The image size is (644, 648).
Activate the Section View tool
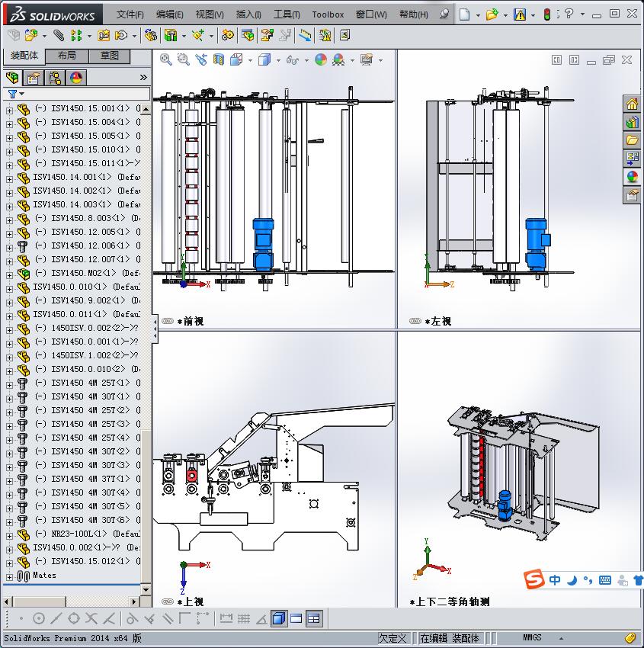219,60
